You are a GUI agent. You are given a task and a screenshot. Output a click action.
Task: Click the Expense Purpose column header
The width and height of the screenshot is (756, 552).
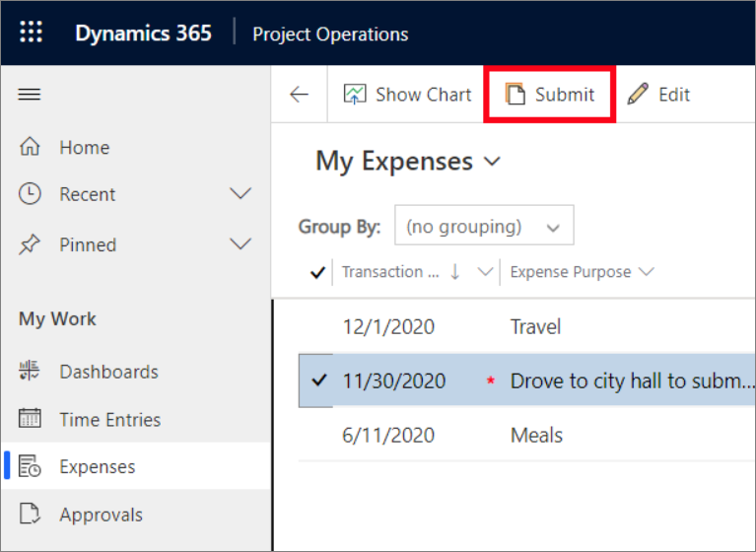[x=571, y=272]
